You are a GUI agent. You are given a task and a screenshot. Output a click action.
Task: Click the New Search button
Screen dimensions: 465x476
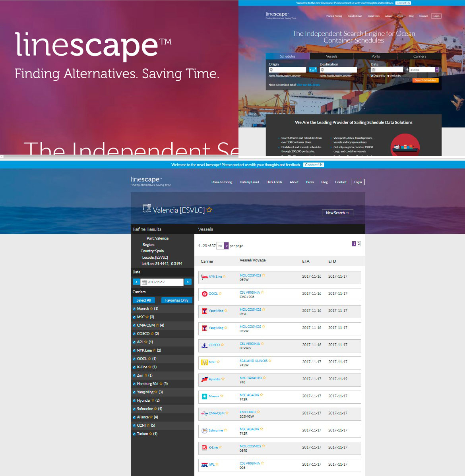[337, 213]
